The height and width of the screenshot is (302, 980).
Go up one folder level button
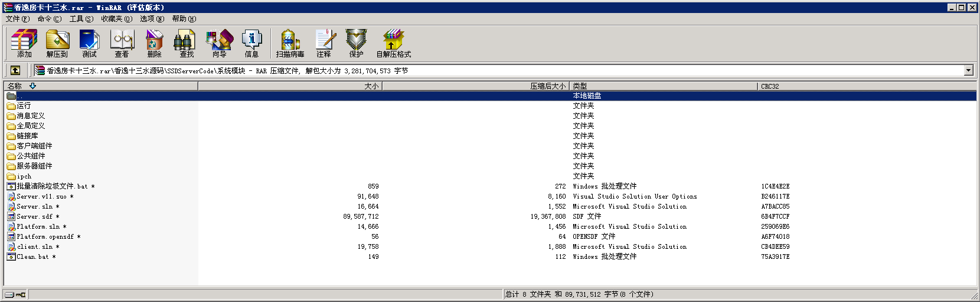click(x=15, y=70)
